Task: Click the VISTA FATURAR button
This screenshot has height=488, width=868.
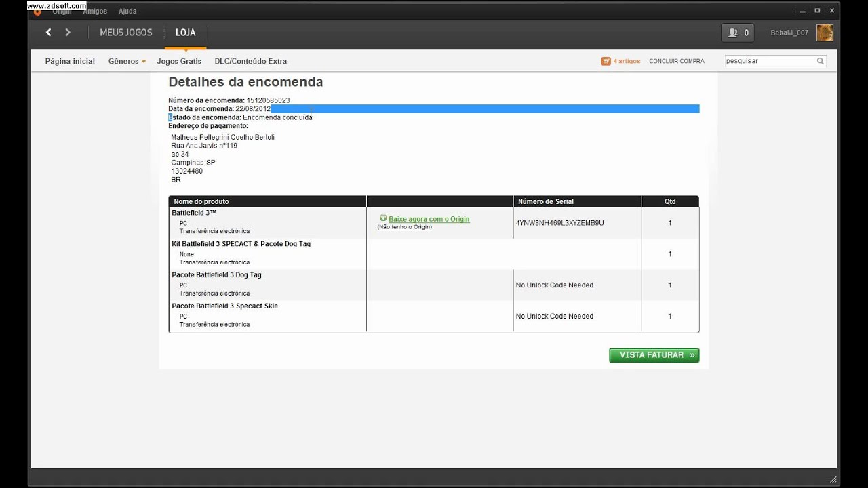Action: (654, 355)
